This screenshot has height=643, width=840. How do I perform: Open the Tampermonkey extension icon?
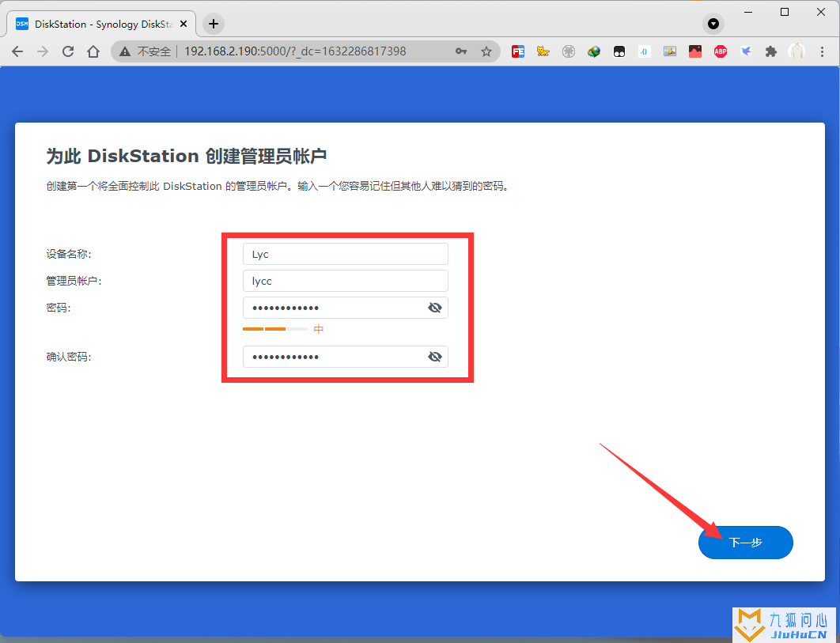(619, 51)
